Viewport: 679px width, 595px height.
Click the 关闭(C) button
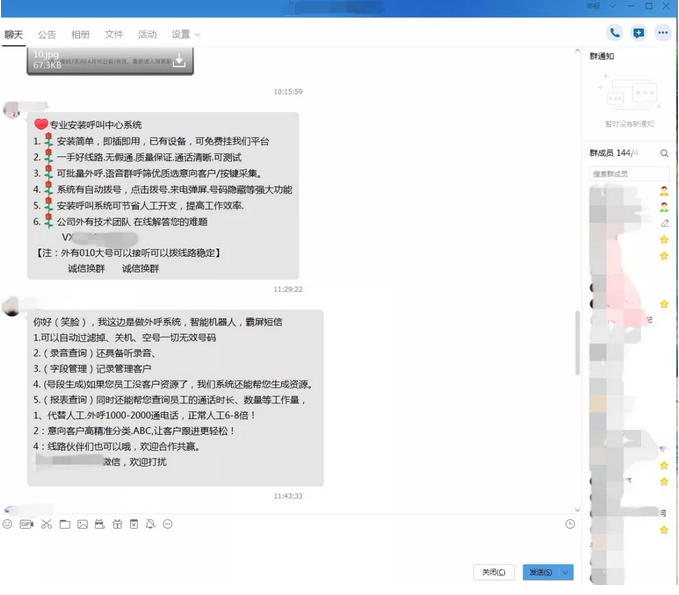(494, 572)
